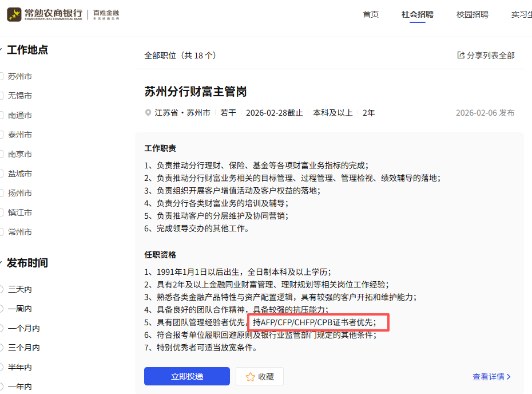Select the 三天内 publish time radio
This screenshot has width=532, height=394.
(x=1, y=289)
